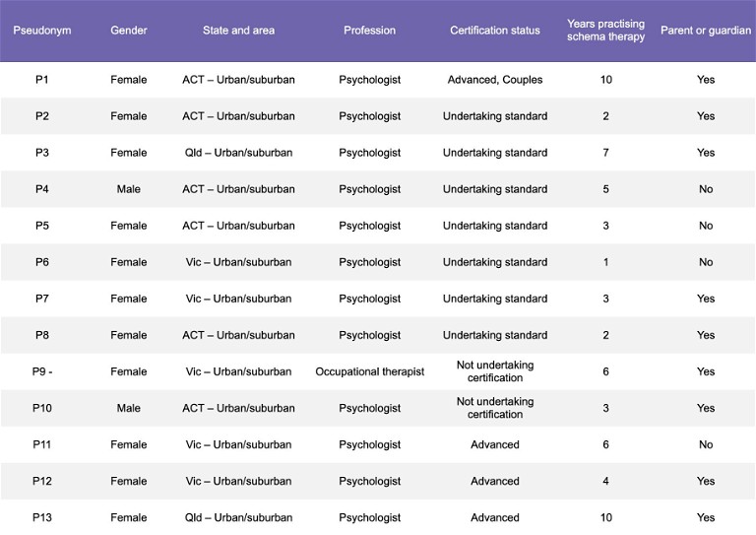756x535 pixels.
Task: Select the Profession column header
Action: pyautogui.click(x=370, y=31)
